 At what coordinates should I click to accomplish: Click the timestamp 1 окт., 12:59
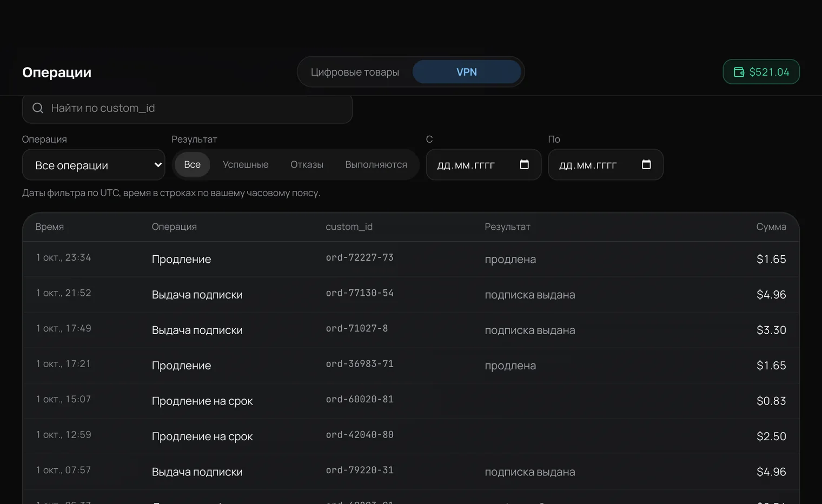pos(63,435)
